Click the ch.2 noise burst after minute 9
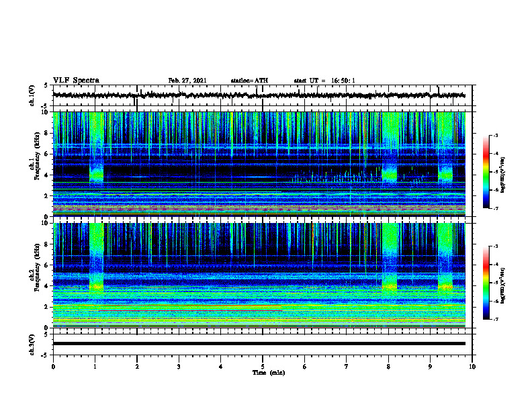This screenshot has height=411, width=532. (445, 258)
